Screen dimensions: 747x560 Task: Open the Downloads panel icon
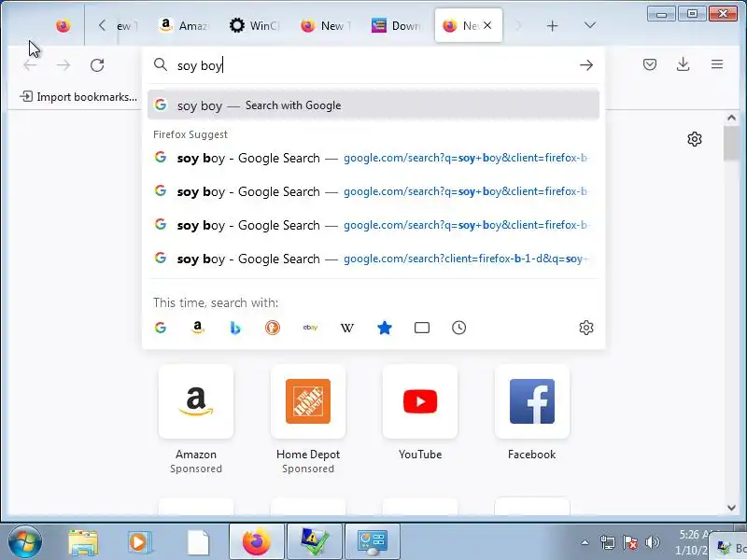pyautogui.click(x=684, y=64)
